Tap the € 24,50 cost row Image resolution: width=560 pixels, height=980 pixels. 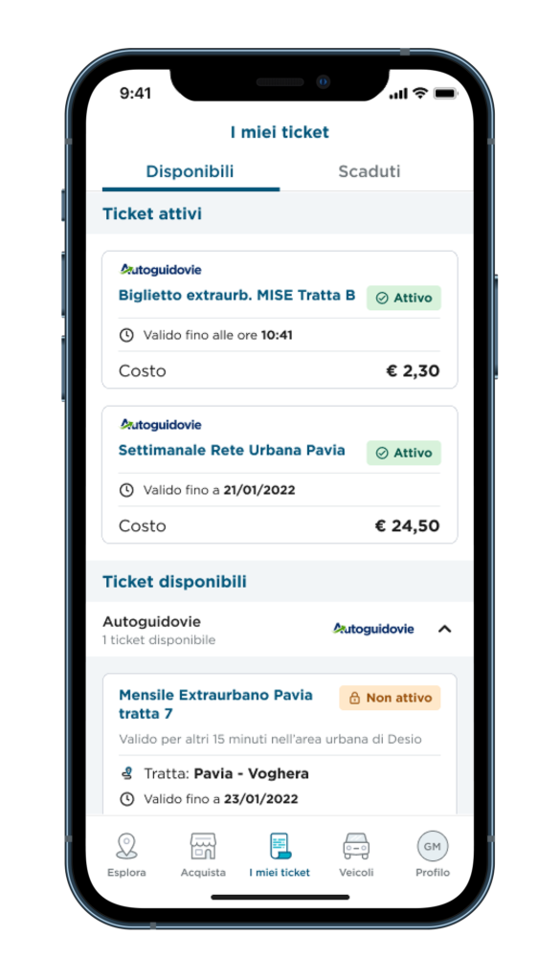pyautogui.click(x=280, y=525)
